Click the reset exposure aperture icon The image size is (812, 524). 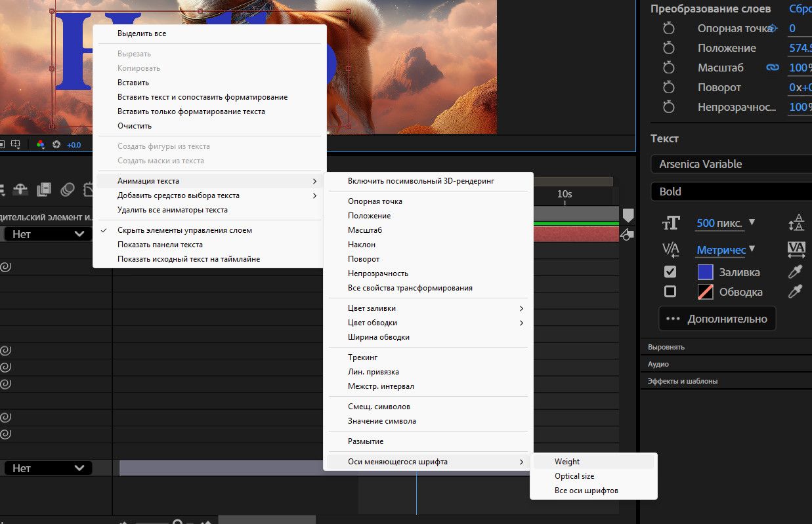(56, 144)
